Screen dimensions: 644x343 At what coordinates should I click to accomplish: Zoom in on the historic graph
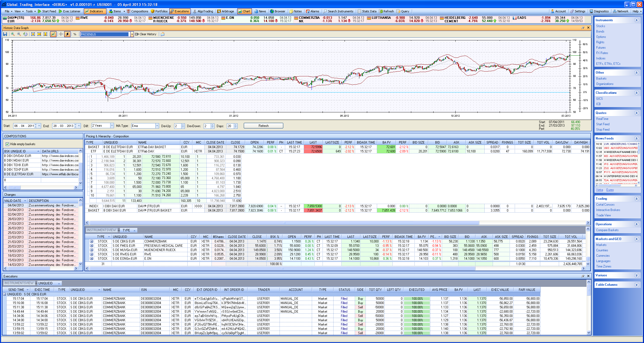[13, 34]
